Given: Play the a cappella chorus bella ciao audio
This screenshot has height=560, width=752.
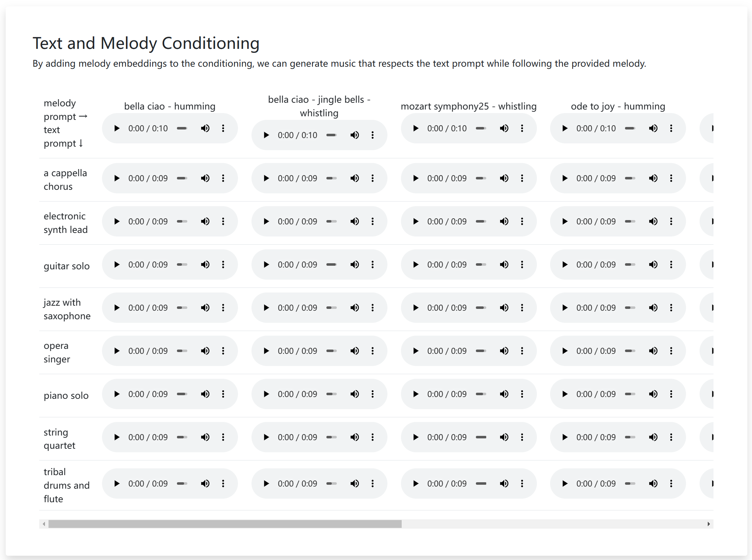Looking at the screenshot, I should click(x=117, y=178).
